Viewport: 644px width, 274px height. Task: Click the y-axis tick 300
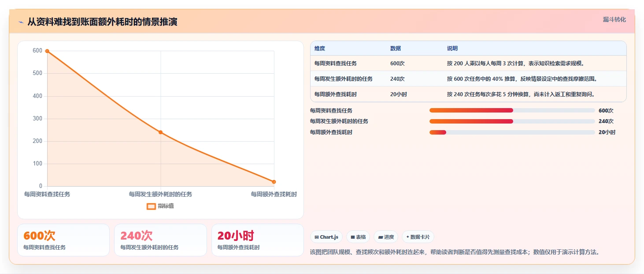tap(37, 119)
